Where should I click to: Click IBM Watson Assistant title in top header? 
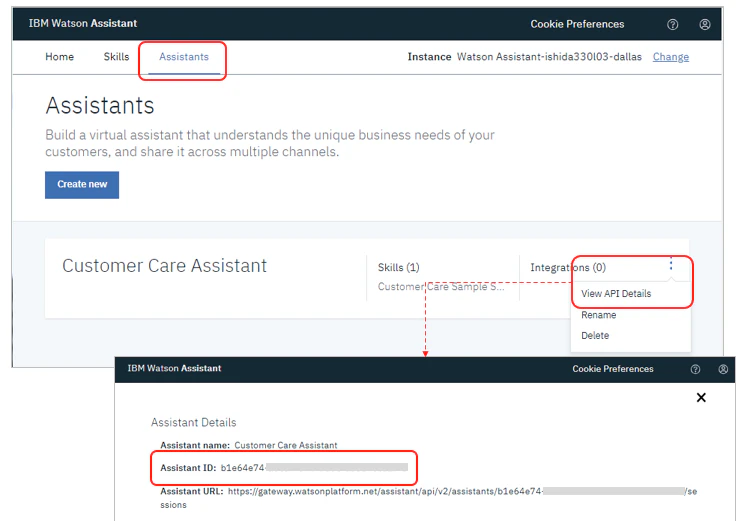[x=83, y=24]
